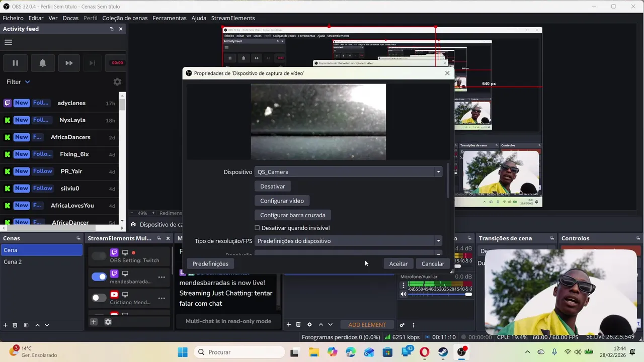Click Configurar vídeo button
The width and height of the screenshot is (644, 362).
point(282,201)
